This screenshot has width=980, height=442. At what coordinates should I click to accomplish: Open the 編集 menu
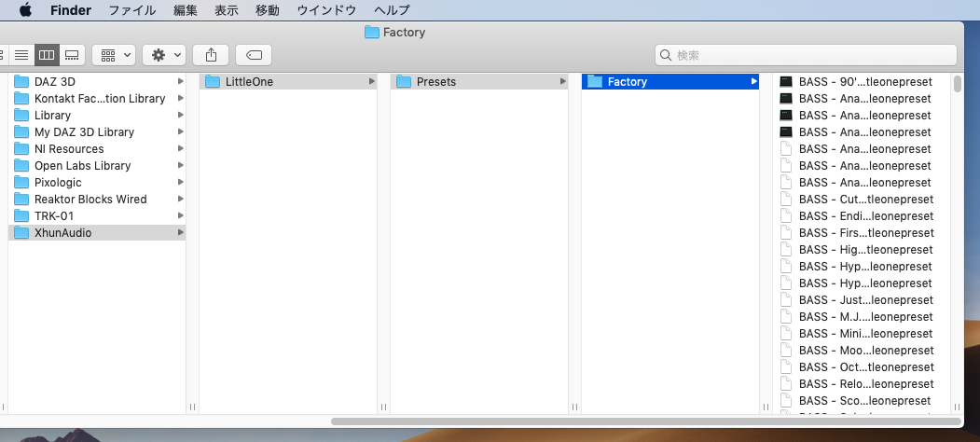pos(186,10)
